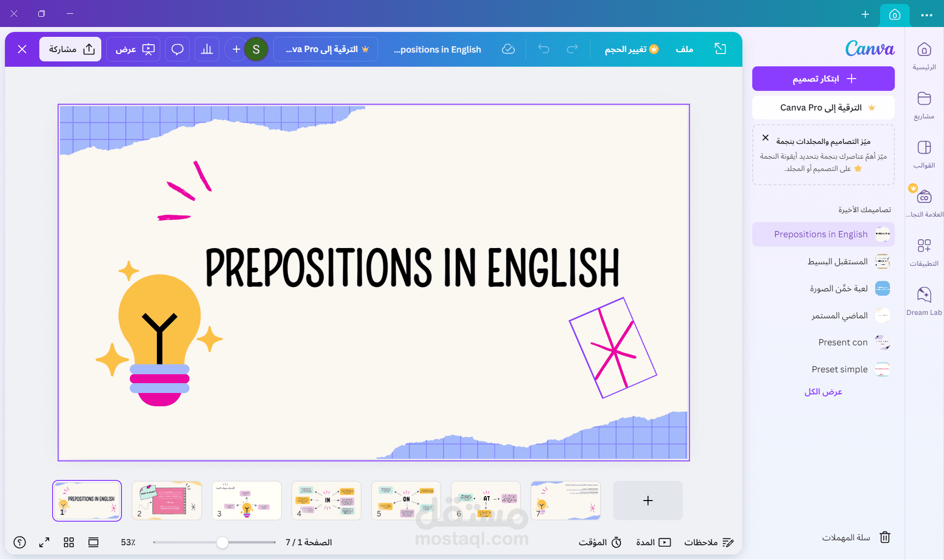Redo the last action

572,49
